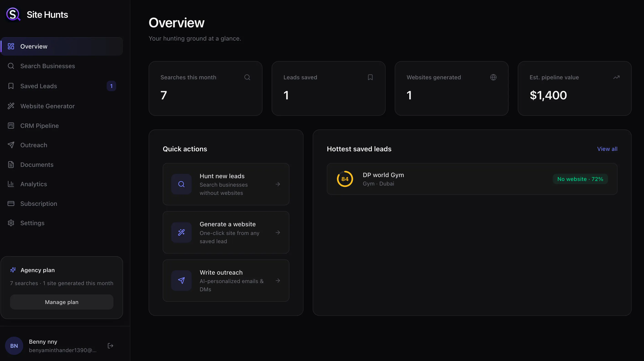Viewport: 644px width, 361px height.
Task: Click the View all link
Action: point(607,149)
